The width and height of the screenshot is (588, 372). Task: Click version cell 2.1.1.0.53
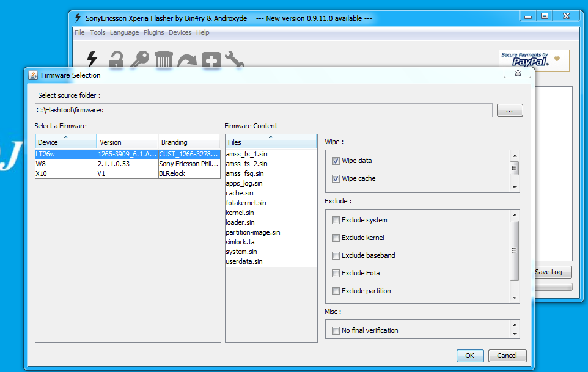[x=127, y=164]
